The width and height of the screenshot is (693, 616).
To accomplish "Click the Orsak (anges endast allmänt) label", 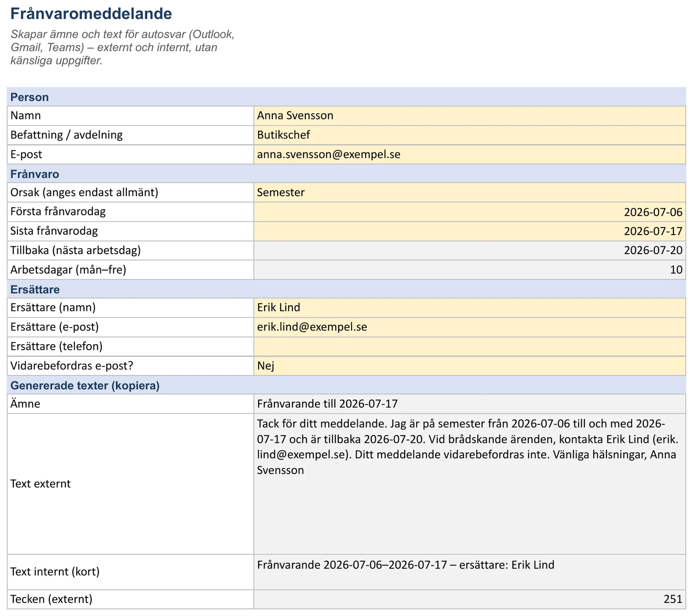I will 84,192.
